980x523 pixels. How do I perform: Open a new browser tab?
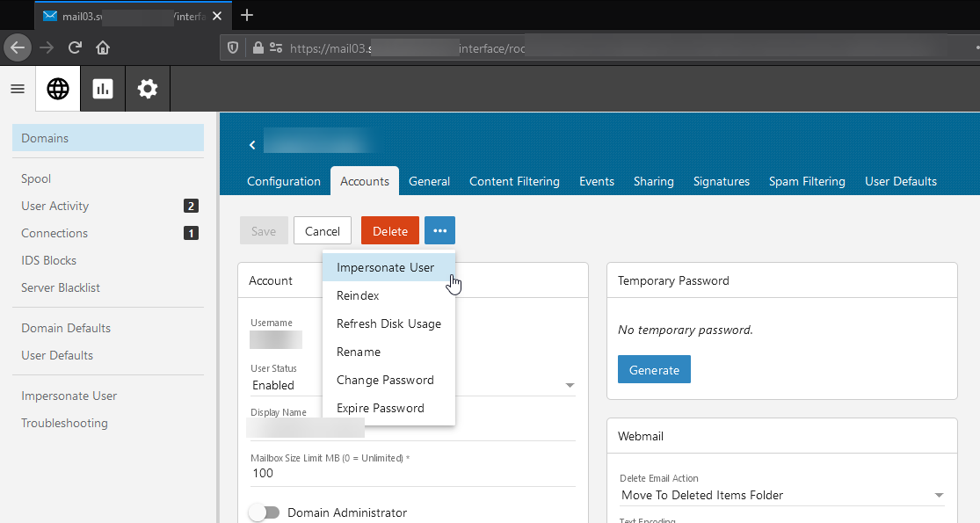(x=247, y=15)
